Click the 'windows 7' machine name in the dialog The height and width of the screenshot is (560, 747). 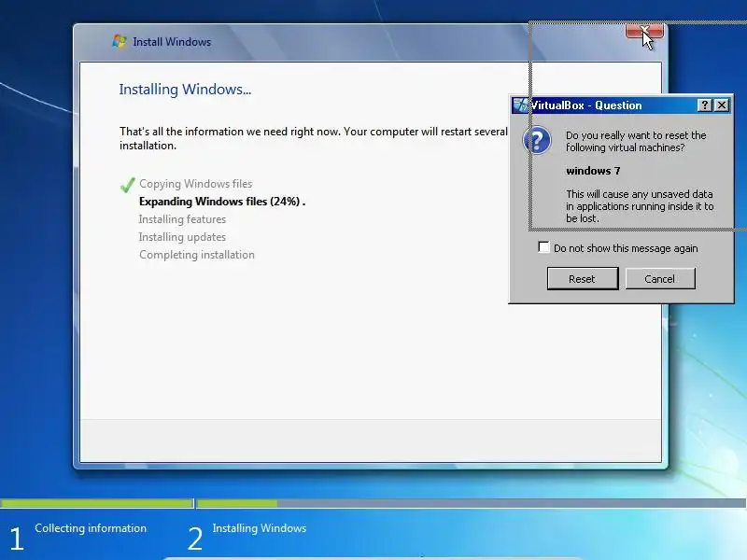[x=593, y=171]
